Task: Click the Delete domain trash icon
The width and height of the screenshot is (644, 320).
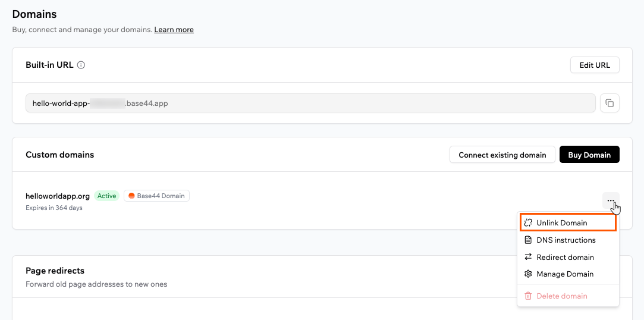Action: tap(528, 296)
